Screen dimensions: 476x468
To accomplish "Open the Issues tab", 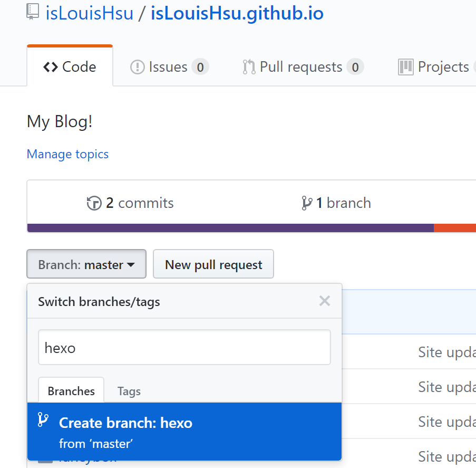I will (169, 67).
